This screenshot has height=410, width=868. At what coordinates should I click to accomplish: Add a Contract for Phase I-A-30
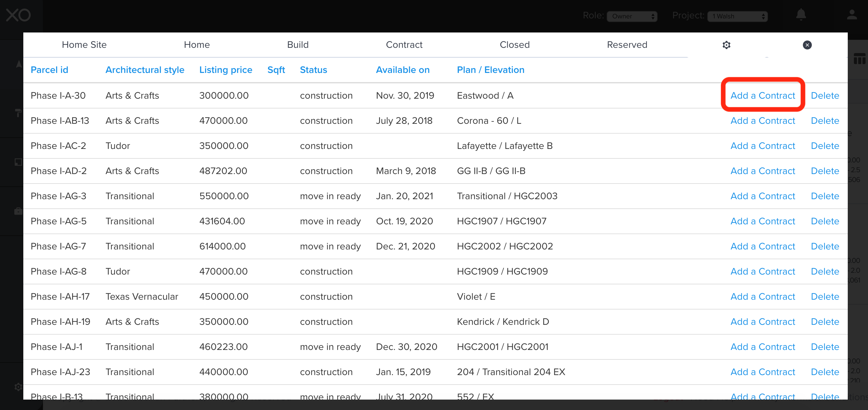tap(762, 96)
